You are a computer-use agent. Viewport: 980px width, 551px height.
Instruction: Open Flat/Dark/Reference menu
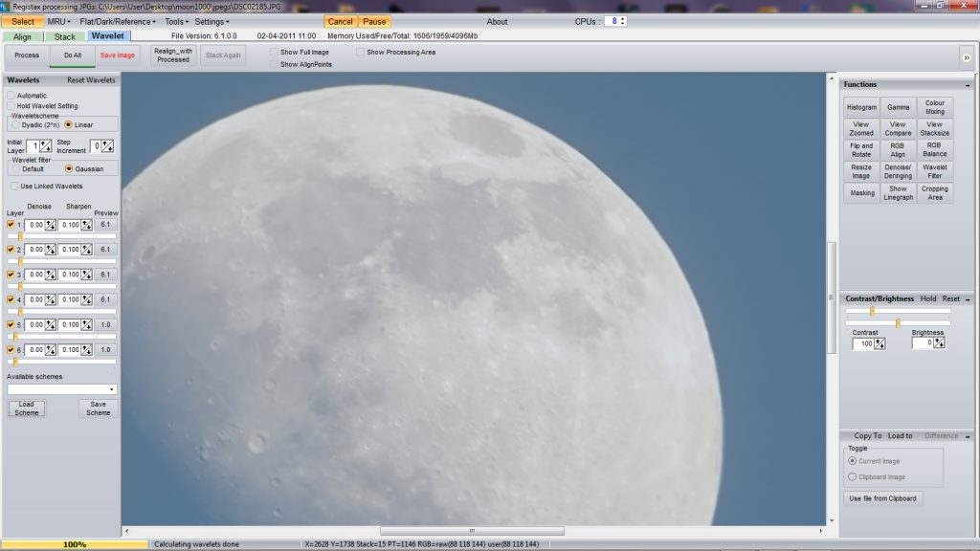coord(118,22)
